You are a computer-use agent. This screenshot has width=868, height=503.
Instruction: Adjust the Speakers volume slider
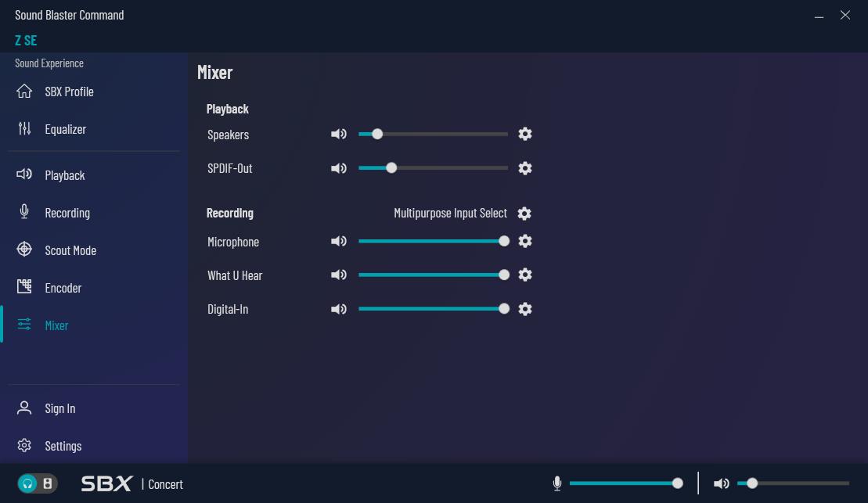pos(377,134)
